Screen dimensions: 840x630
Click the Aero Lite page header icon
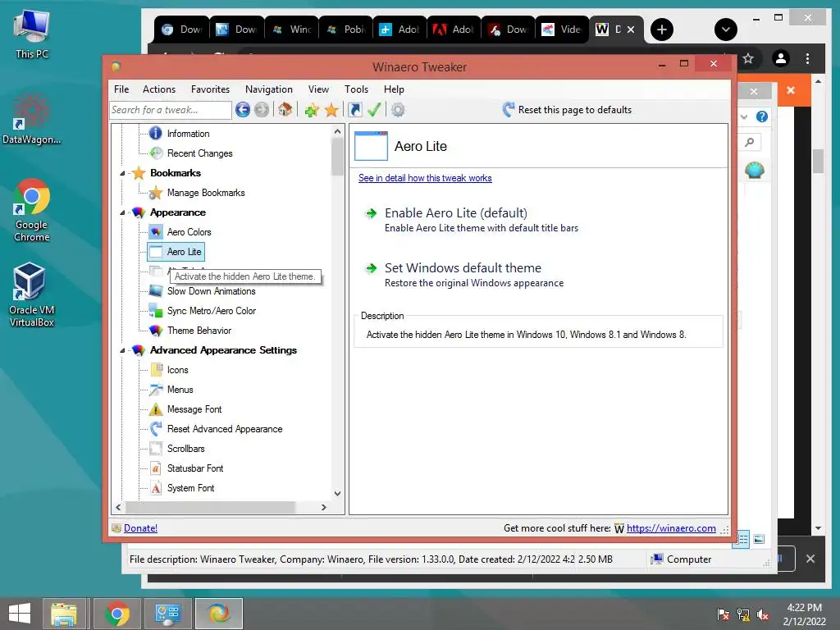click(372, 146)
